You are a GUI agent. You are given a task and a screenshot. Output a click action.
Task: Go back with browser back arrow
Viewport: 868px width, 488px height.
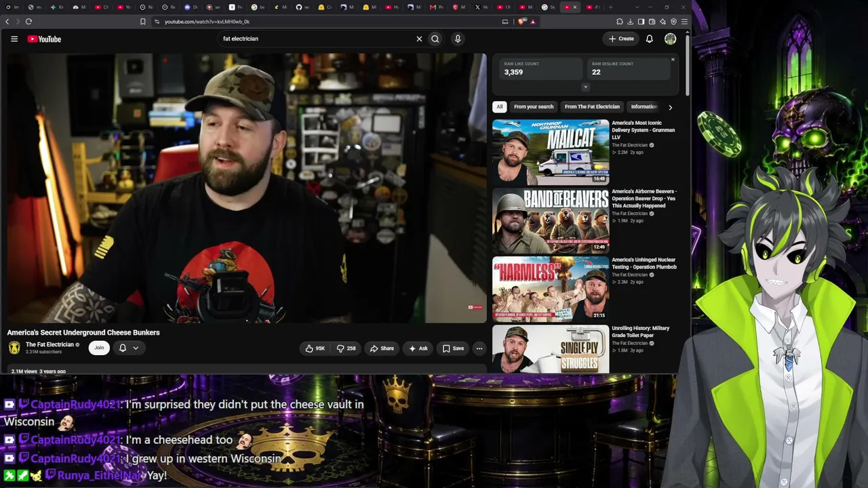click(x=7, y=22)
